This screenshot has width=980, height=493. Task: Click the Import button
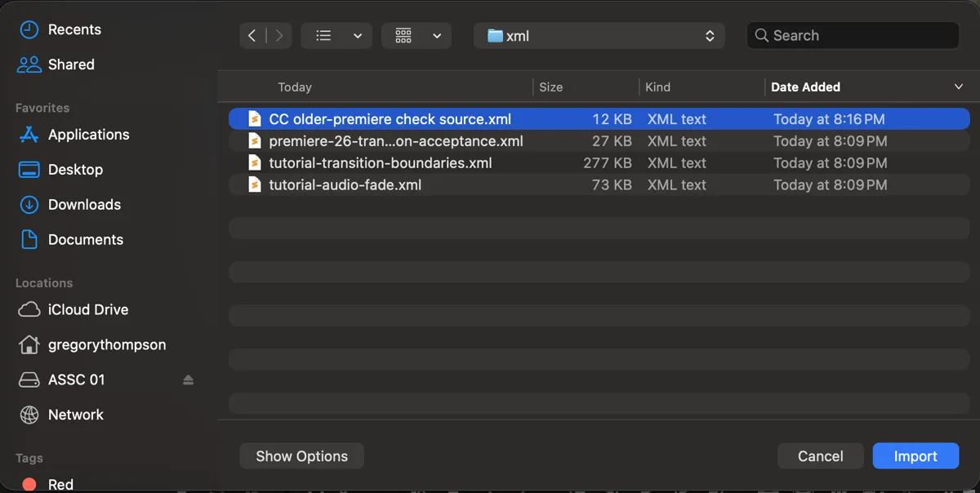(915, 456)
